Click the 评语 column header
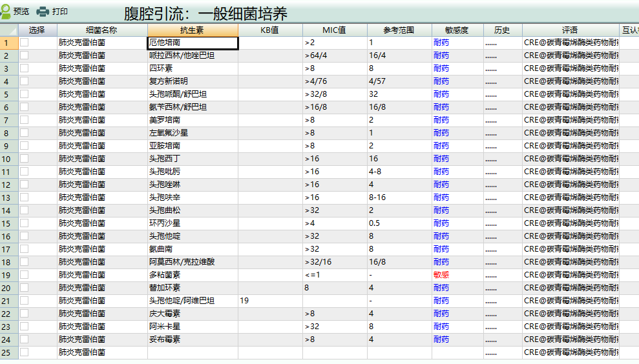The image size is (639, 364). click(x=570, y=30)
